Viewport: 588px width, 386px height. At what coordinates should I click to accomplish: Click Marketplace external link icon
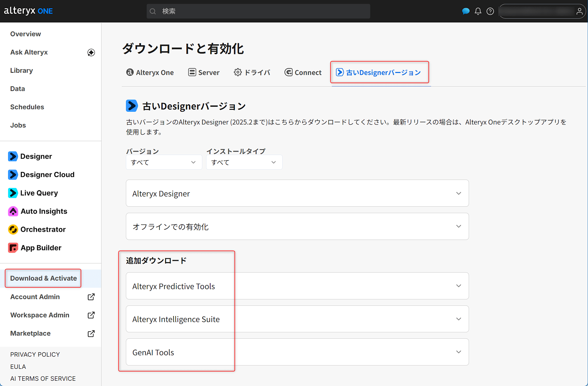pyautogui.click(x=91, y=333)
